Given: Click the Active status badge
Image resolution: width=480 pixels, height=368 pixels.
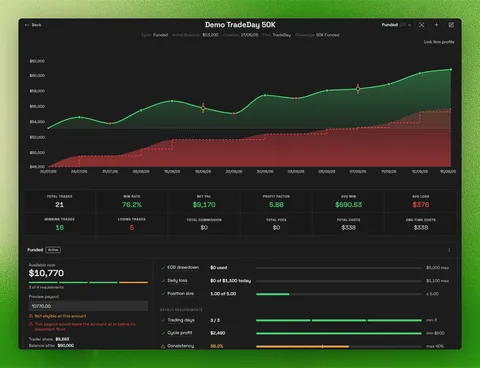Looking at the screenshot, I should pyautogui.click(x=53, y=250).
